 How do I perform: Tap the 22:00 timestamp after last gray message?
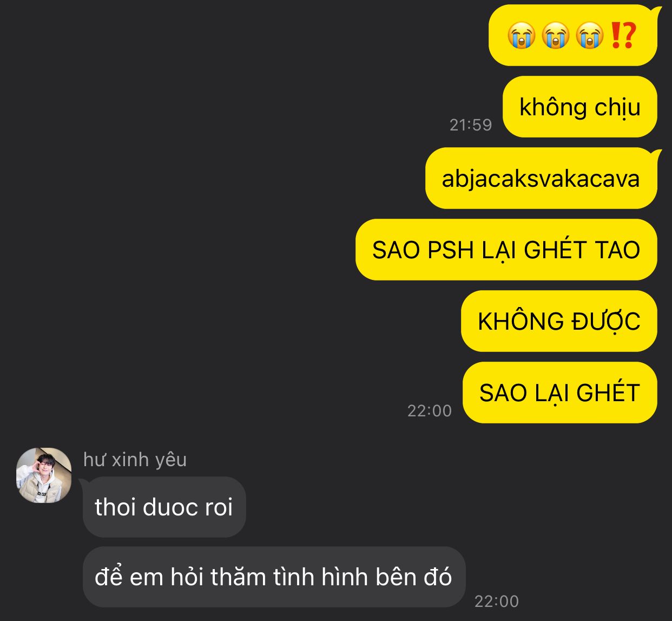(497, 602)
